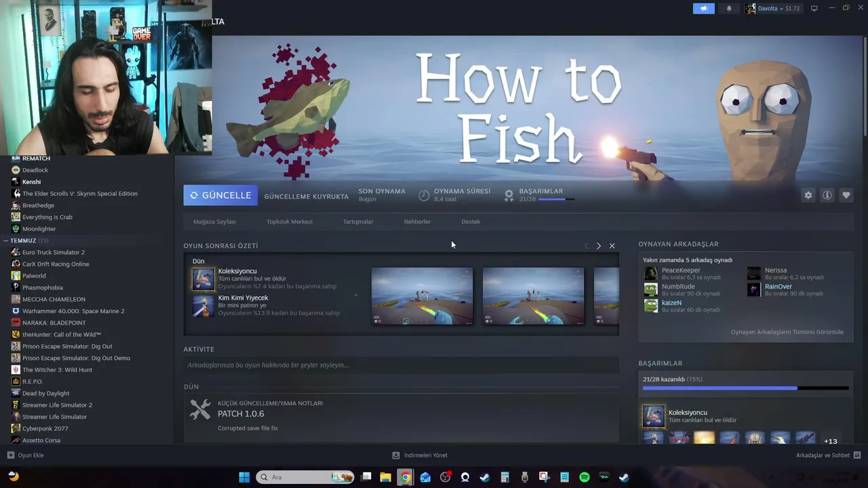Open the Destek tab
Viewport: 868px width, 488px height.
tap(471, 222)
